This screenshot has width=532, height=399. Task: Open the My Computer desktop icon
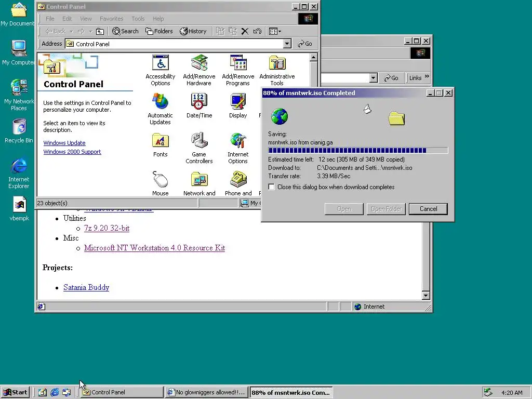click(x=18, y=52)
